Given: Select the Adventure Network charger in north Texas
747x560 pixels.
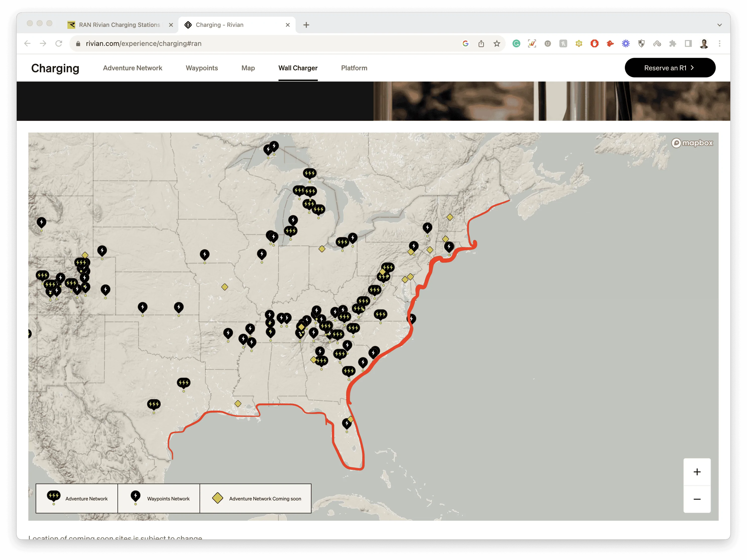Looking at the screenshot, I should coord(184,383).
